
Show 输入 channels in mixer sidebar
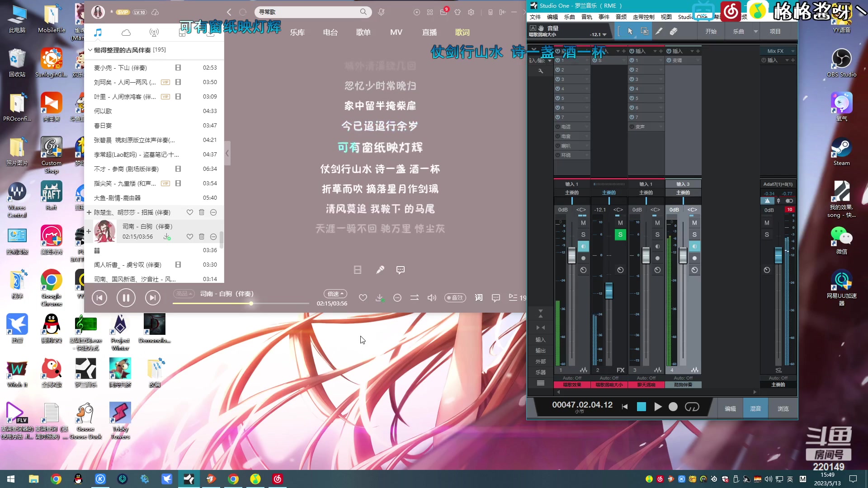540,340
